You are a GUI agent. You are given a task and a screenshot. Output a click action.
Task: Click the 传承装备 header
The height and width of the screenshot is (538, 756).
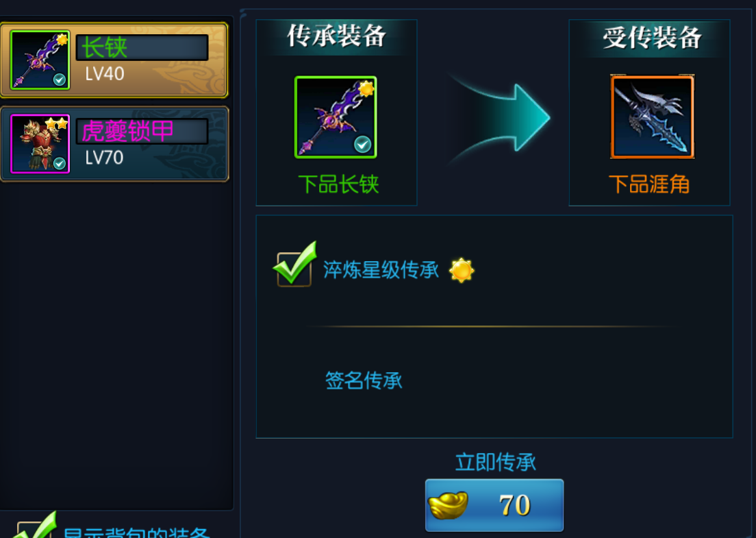pyautogui.click(x=336, y=36)
